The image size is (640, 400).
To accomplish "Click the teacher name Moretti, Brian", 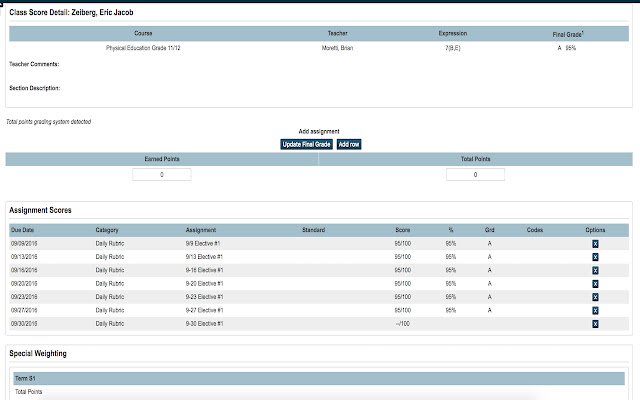I will click(337, 48).
